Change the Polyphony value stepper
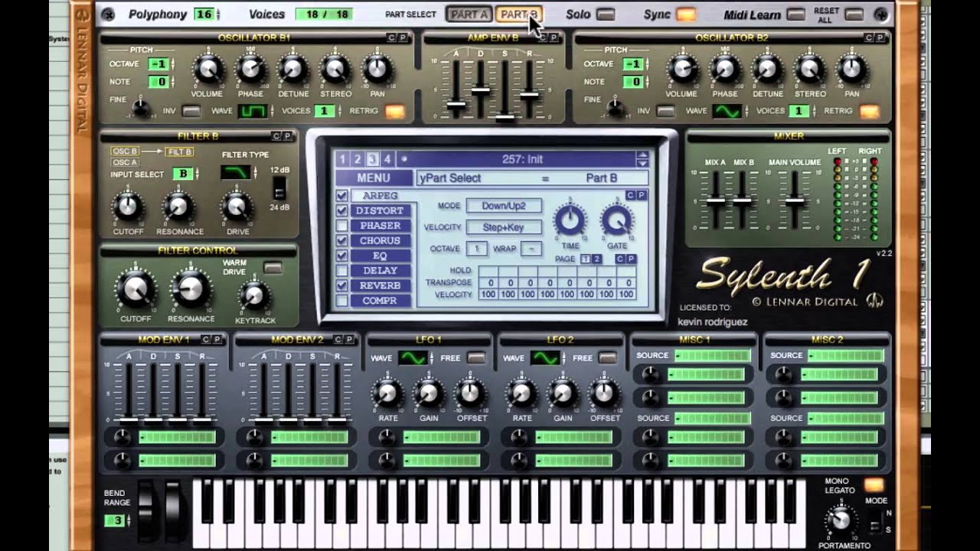The width and height of the screenshot is (980, 551). (218, 15)
